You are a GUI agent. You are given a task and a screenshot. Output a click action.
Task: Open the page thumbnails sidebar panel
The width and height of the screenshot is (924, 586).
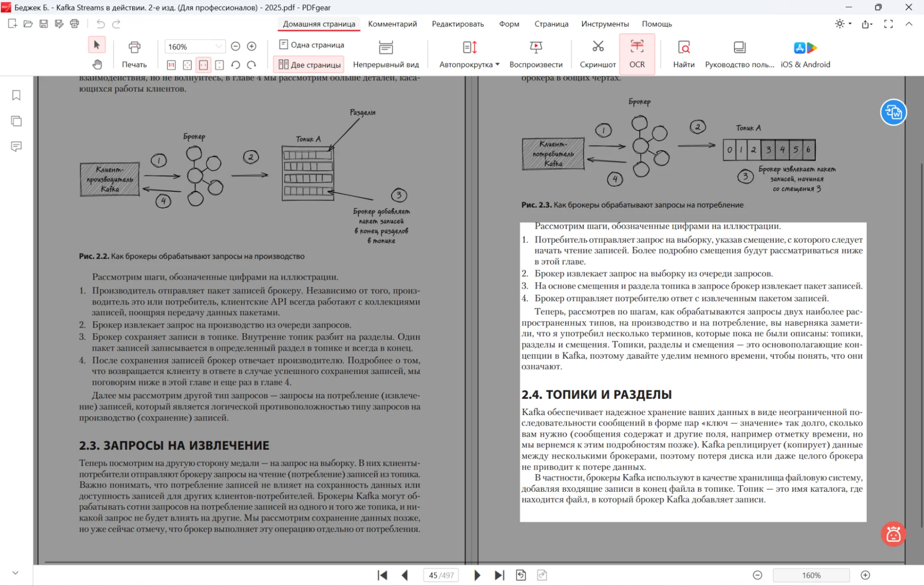16,121
